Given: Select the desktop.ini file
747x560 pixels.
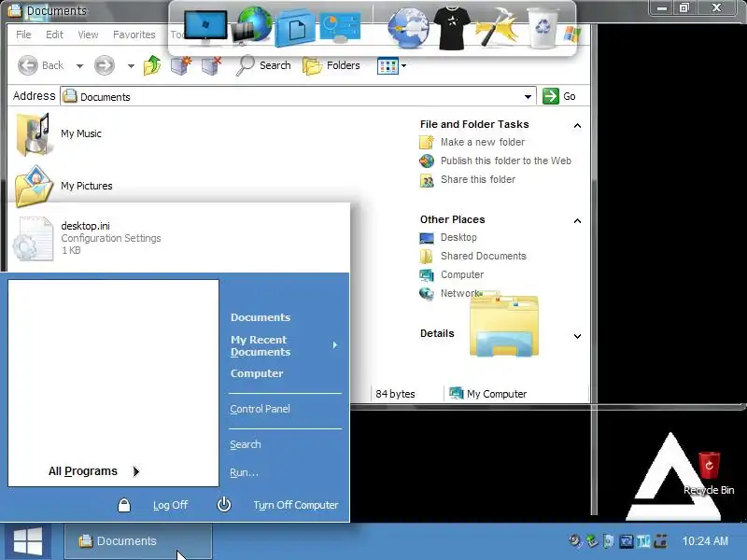Looking at the screenshot, I should coord(87,238).
